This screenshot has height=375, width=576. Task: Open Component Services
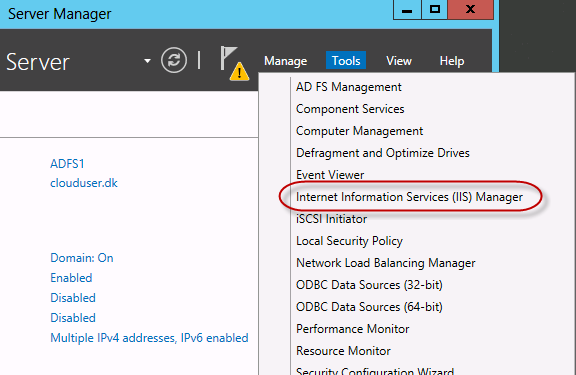(350, 109)
